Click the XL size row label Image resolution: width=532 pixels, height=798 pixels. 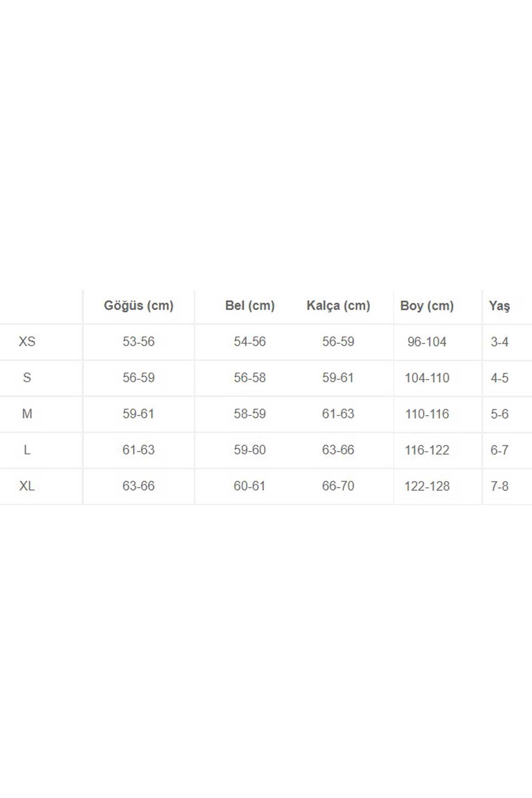27,486
